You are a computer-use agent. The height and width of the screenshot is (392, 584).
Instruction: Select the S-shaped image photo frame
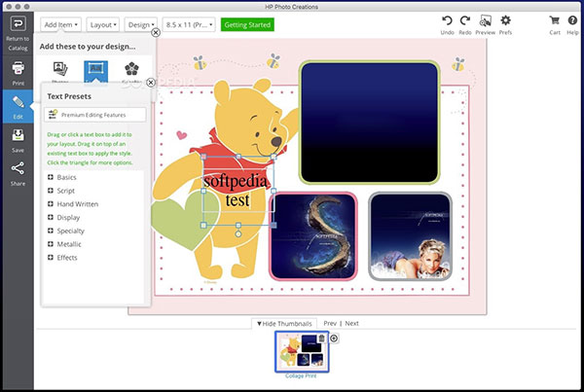pyautogui.click(x=313, y=236)
